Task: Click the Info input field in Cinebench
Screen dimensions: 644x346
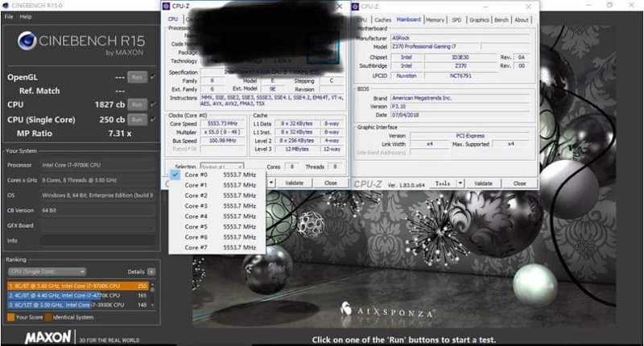Action: point(97,240)
